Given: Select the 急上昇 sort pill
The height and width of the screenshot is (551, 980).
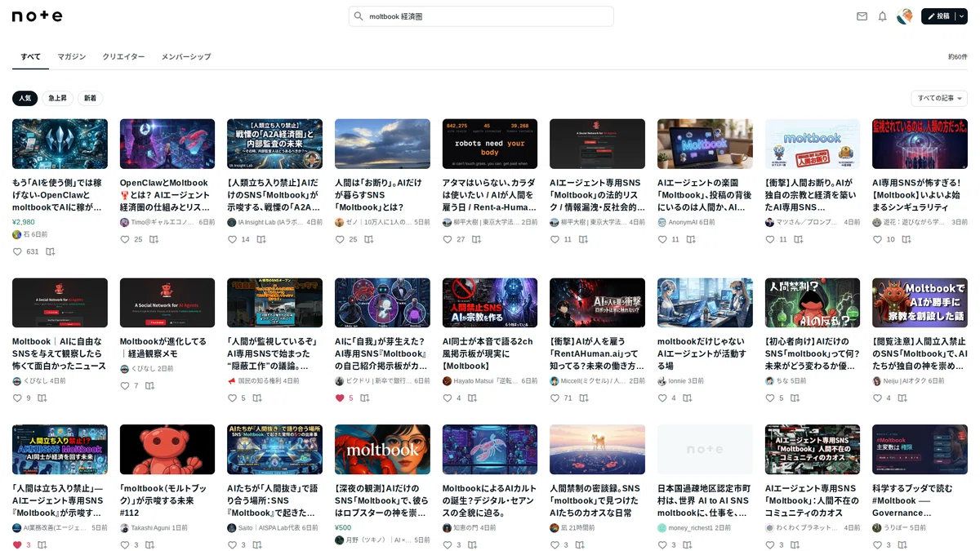Looking at the screenshot, I should click(x=58, y=98).
